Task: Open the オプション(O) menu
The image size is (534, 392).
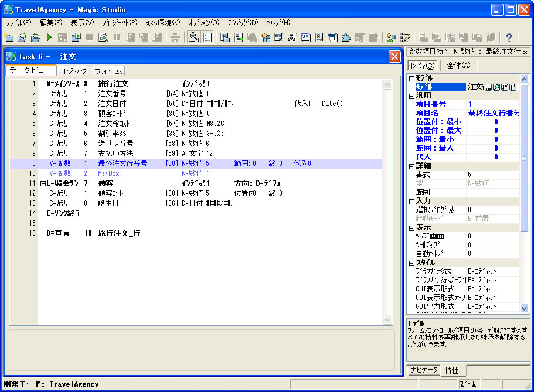Action: point(204,23)
